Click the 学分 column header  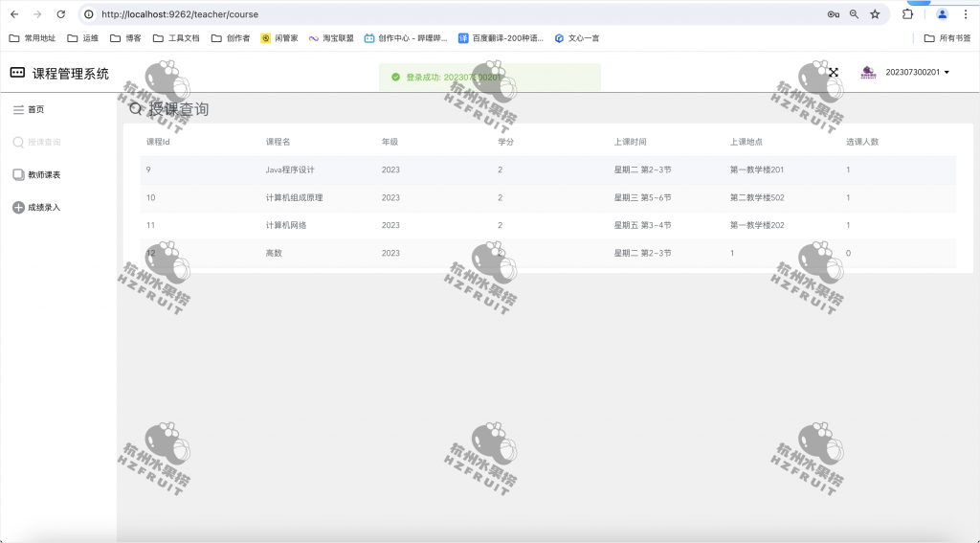coord(505,142)
